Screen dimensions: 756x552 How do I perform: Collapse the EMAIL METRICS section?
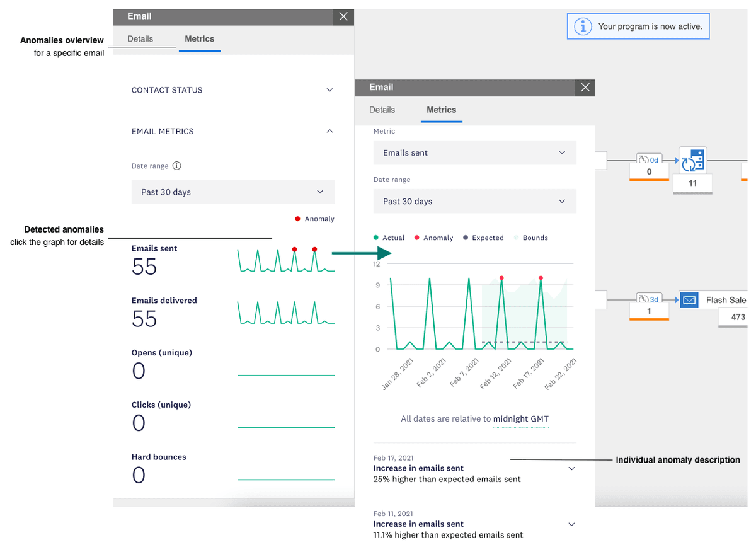point(329,131)
